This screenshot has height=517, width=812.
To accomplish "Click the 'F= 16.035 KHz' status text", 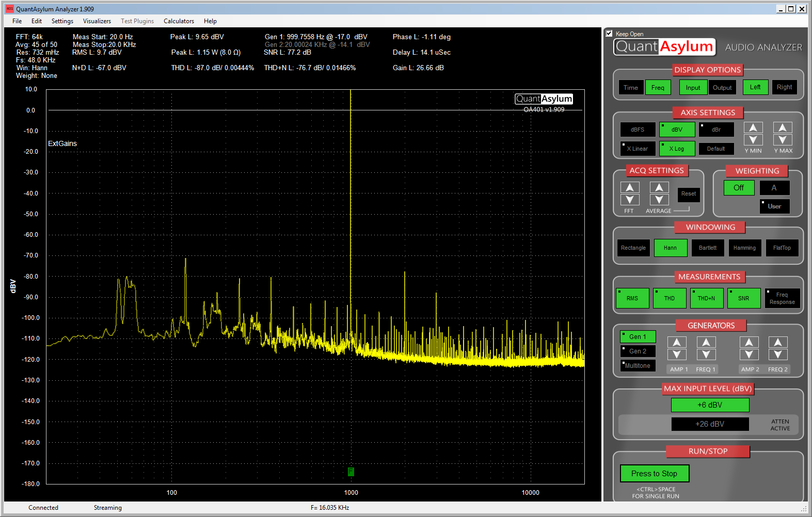I will pos(330,508).
